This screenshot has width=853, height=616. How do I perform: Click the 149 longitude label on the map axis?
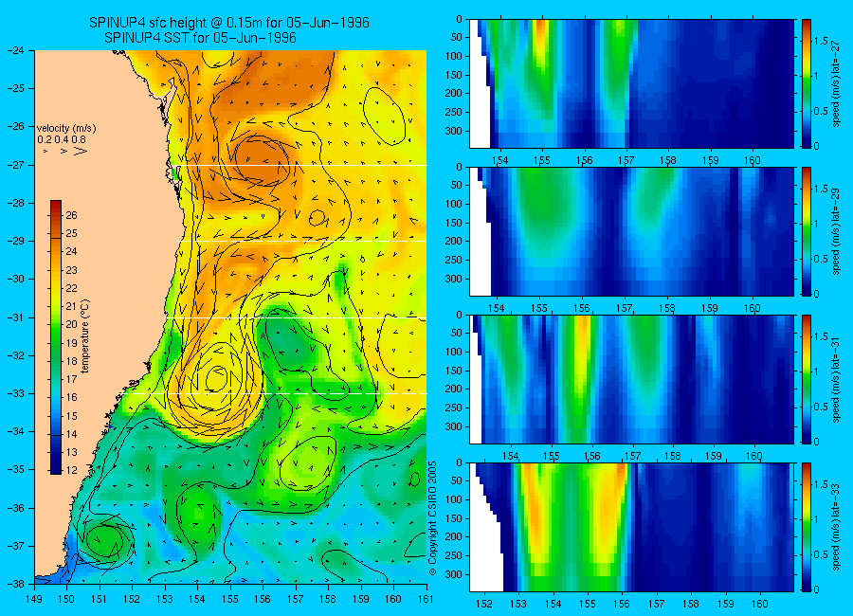[x=35, y=600]
